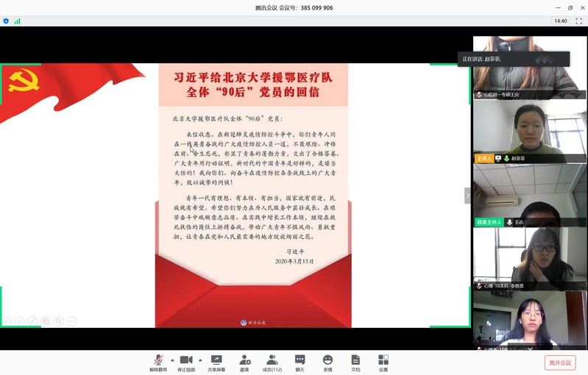The width and height of the screenshot is (588, 375).
Task: Open video options arrow beside camera
Action: (201, 360)
